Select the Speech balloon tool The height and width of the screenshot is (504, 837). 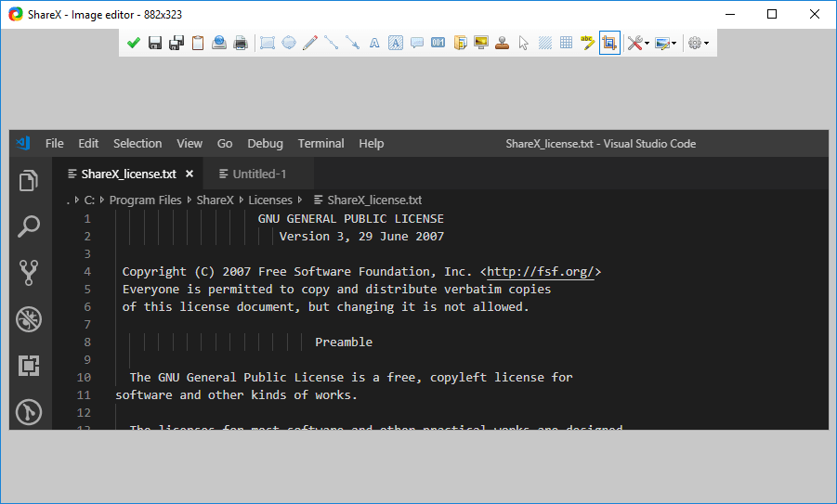click(417, 43)
